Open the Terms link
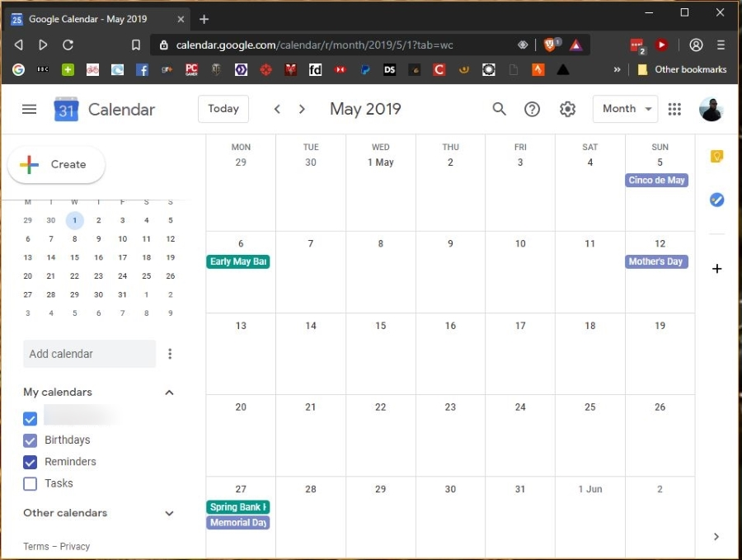Screen dimensions: 742x560 pyautogui.click(x=36, y=546)
